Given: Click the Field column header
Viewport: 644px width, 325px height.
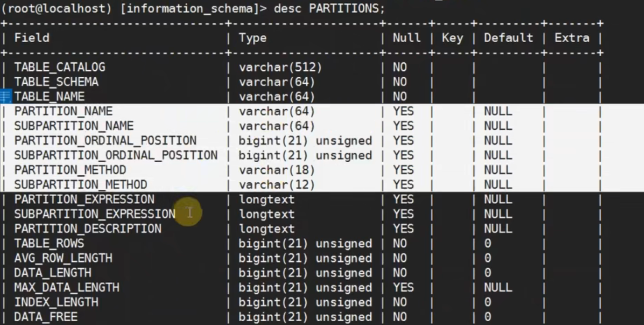Looking at the screenshot, I should click(x=32, y=38).
